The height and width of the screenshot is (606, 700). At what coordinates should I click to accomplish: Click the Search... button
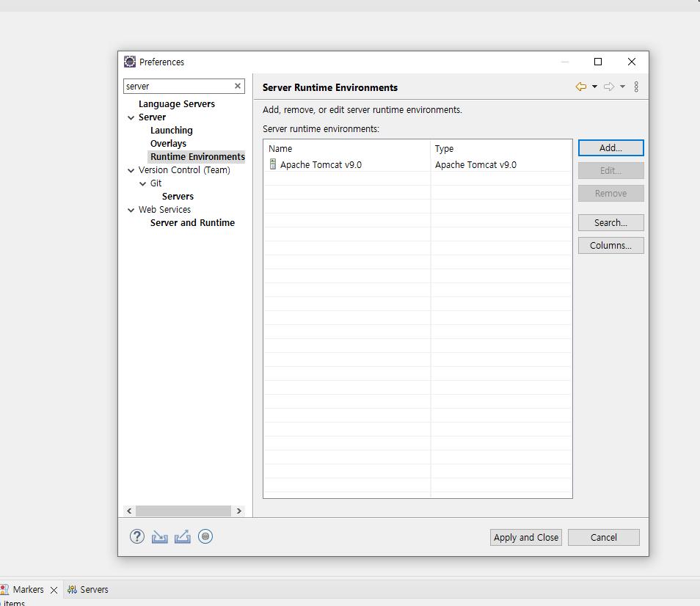(610, 223)
